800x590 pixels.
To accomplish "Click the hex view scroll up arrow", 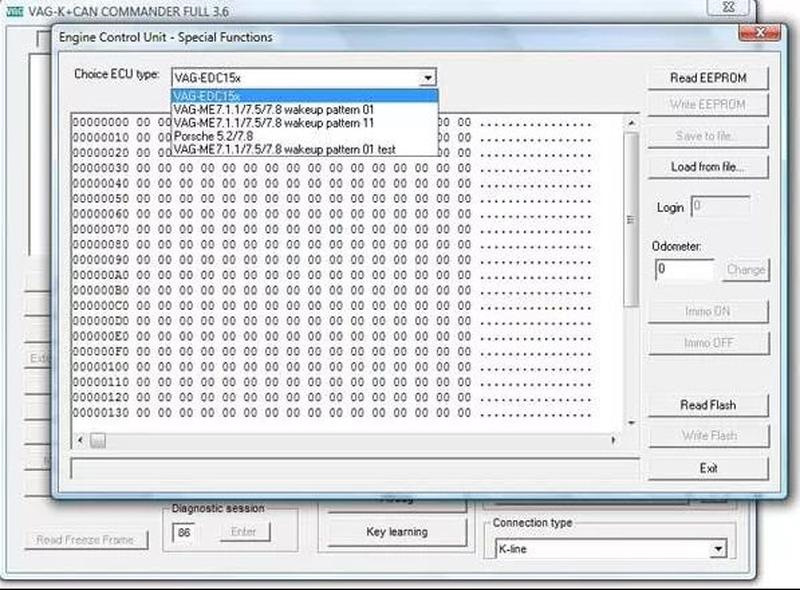I will point(631,123).
